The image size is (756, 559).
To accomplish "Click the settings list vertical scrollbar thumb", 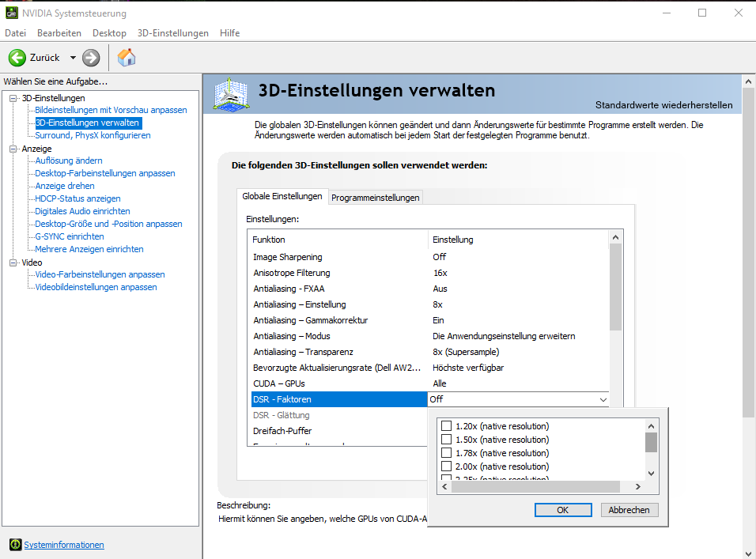I will pos(615,287).
